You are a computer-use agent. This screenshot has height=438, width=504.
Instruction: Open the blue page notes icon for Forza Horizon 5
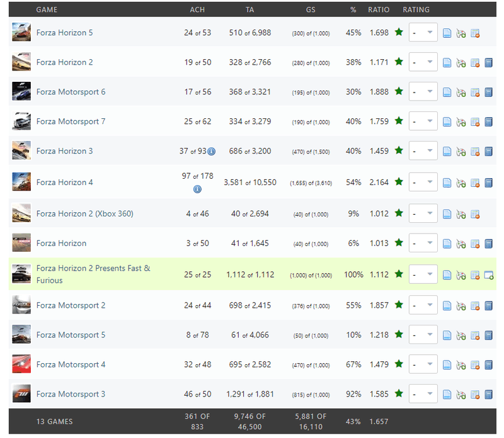click(x=447, y=33)
